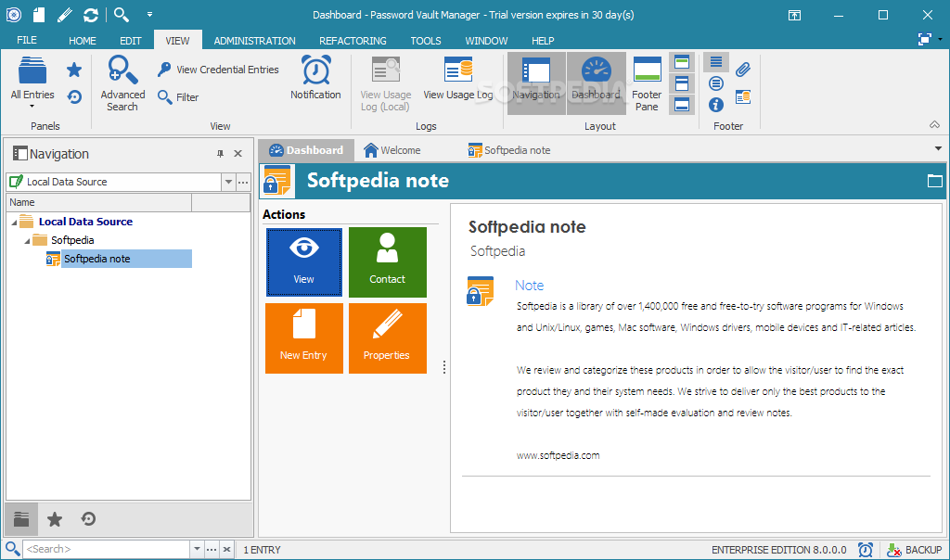Viewport: 950px width, 560px height.
Task: Switch to the HOME ribbon tab
Action: 83,41
